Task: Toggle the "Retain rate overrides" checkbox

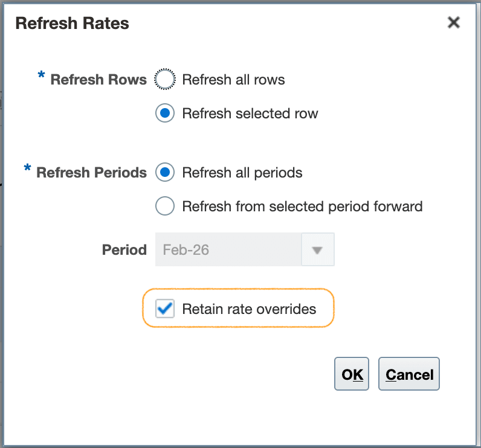Action: 165,309
